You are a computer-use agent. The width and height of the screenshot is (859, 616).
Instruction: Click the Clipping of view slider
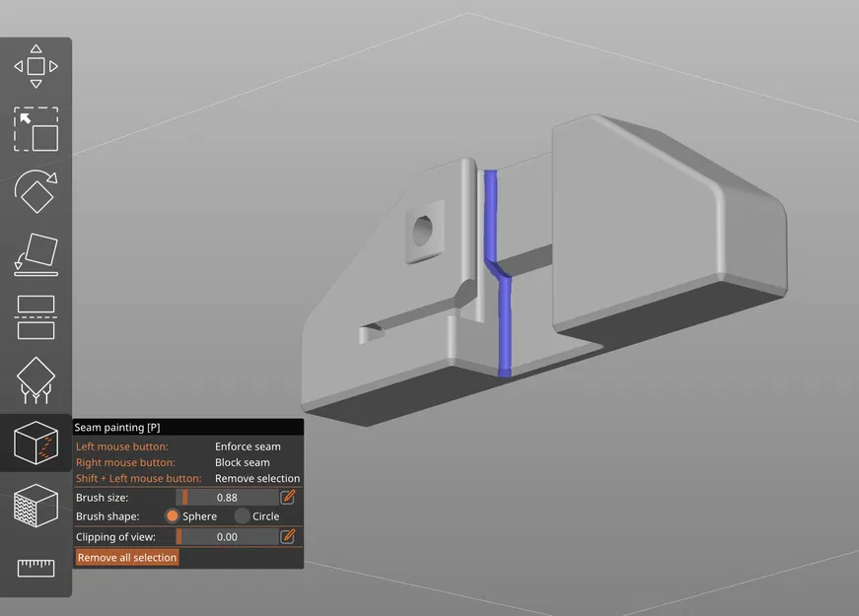[x=227, y=537]
